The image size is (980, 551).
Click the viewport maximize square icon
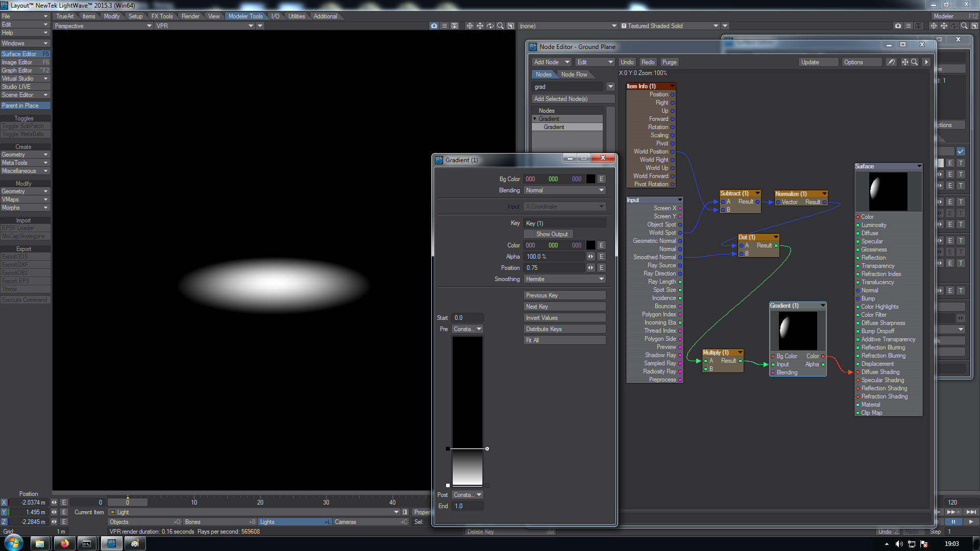[x=510, y=26]
